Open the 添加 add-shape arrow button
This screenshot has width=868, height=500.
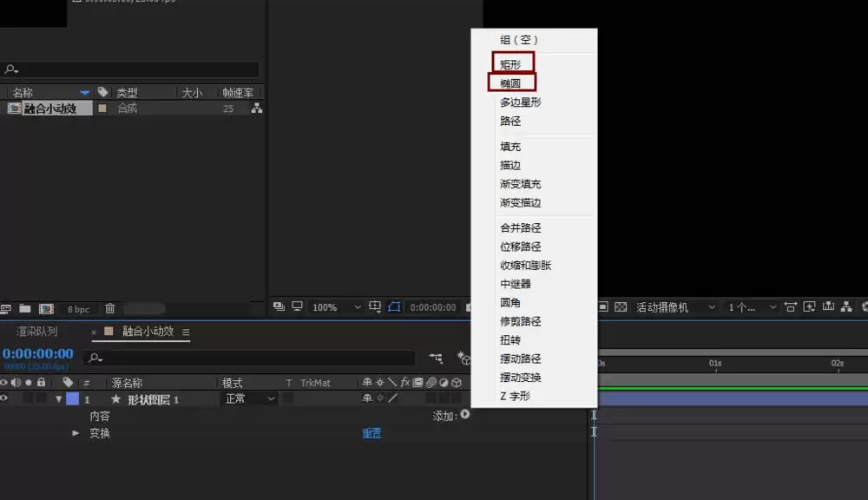click(x=465, y=414)
